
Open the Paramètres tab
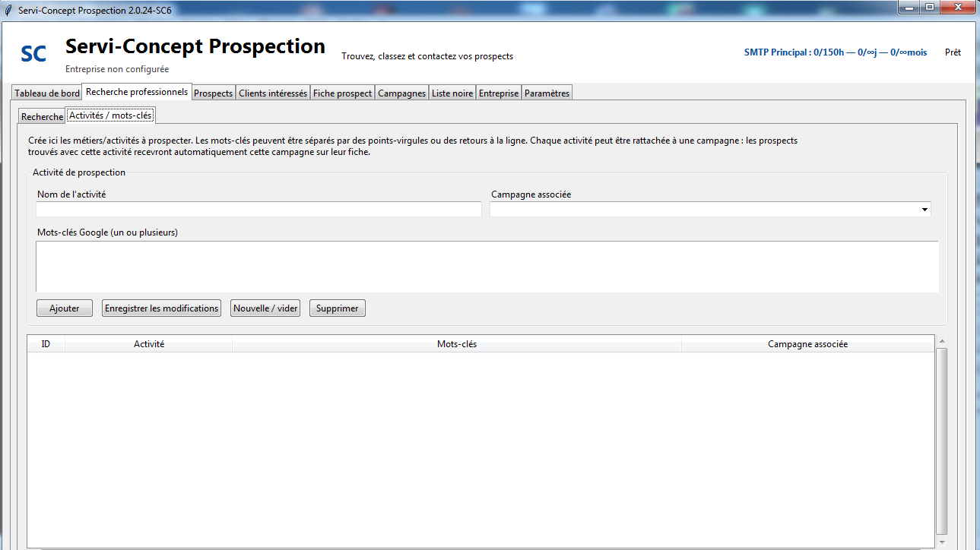[x=547, y=93]
